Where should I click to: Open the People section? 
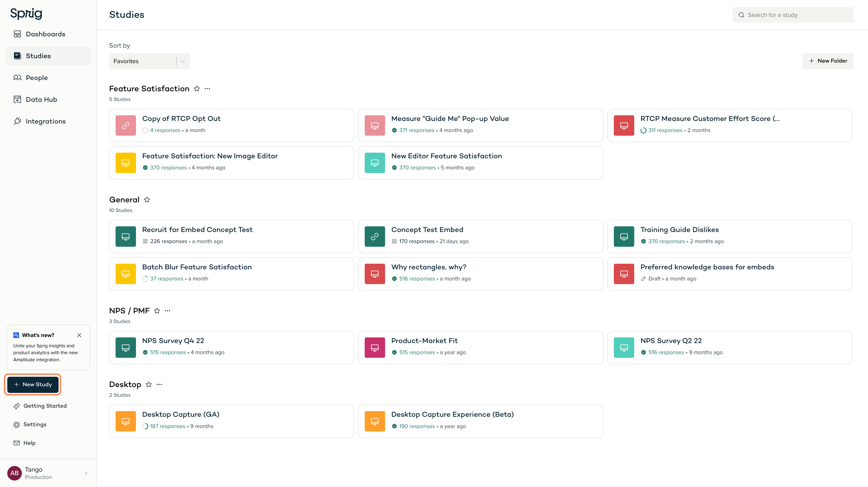pos(48,78)
